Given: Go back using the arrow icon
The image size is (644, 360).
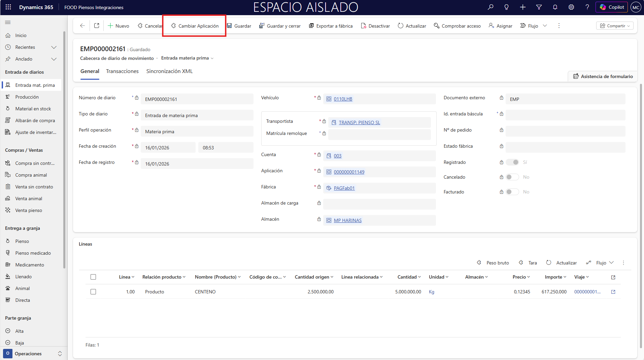Looking at the screenshot, I should [82, 26].
